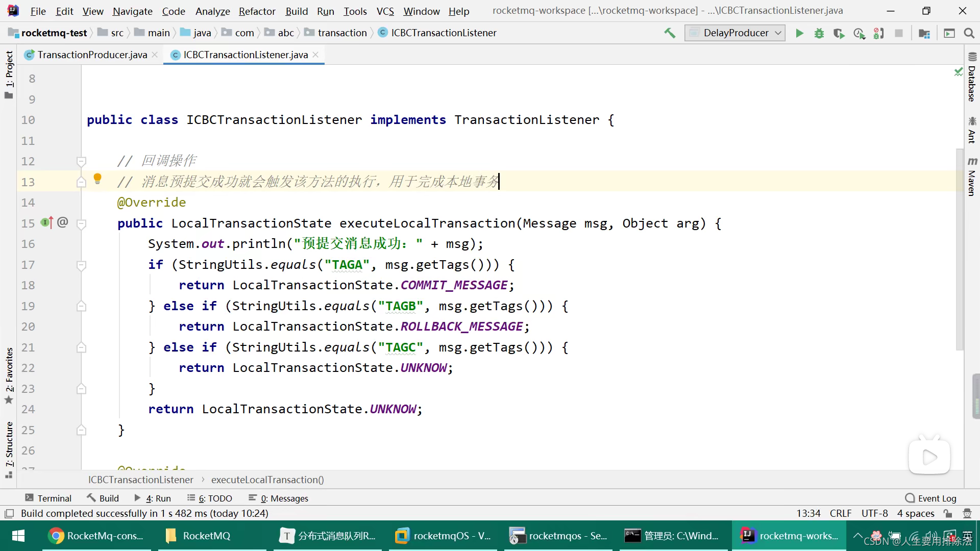The image size is (980, 551).
Task: Click the green inspection checkmark icon
Action: (958, 72)
